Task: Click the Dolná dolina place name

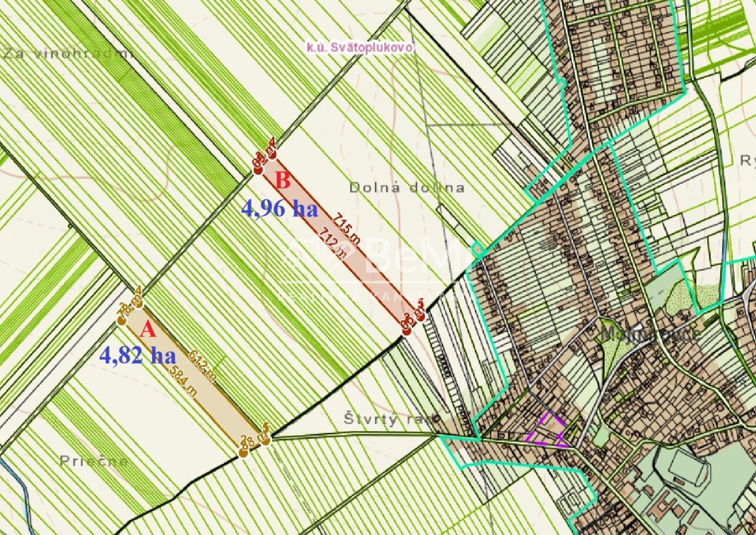Action: tap(407, 187)
